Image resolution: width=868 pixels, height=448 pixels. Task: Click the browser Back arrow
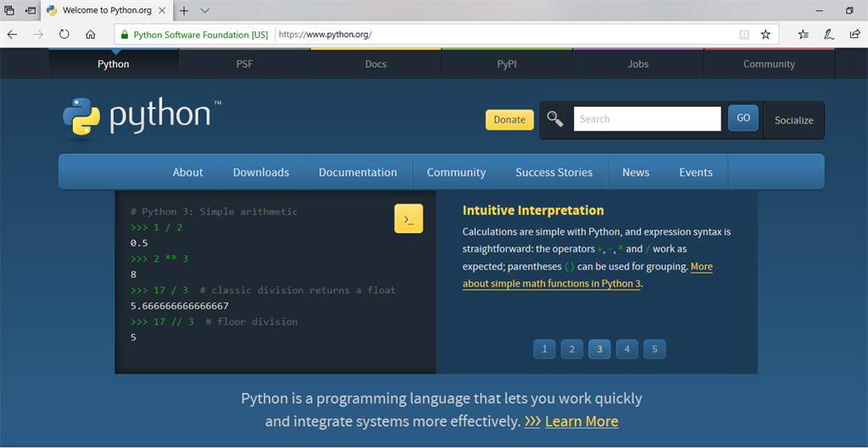coord(12,34)
